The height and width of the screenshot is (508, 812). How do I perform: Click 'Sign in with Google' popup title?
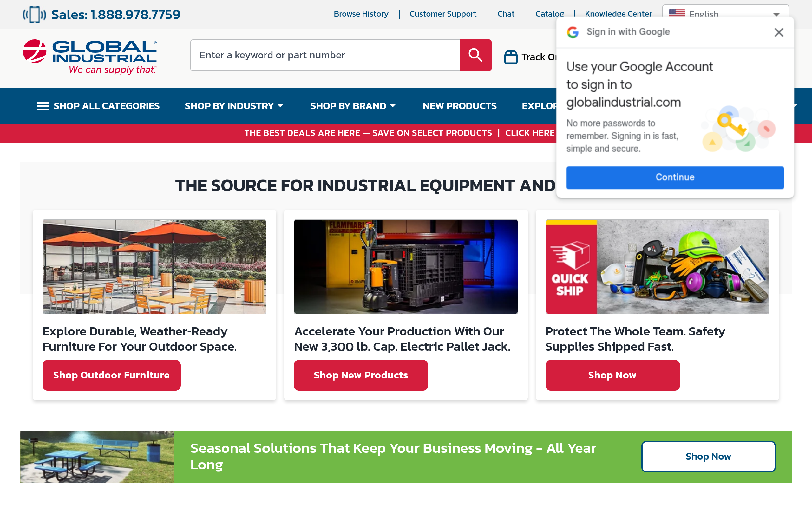pos(628,32)
